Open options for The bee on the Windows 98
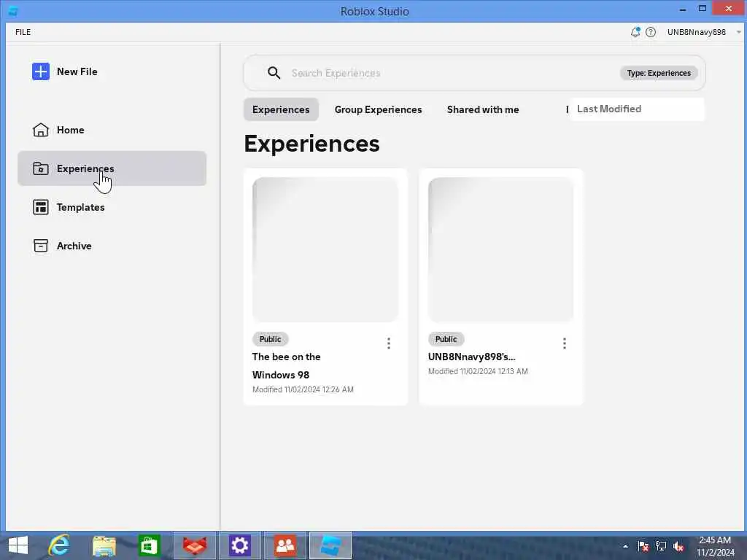 (389, 343)
